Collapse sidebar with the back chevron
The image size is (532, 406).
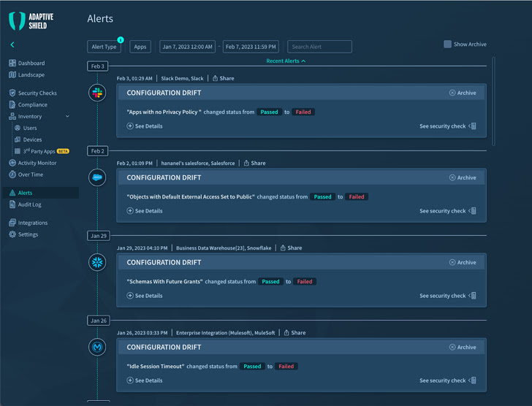(12, 45)
